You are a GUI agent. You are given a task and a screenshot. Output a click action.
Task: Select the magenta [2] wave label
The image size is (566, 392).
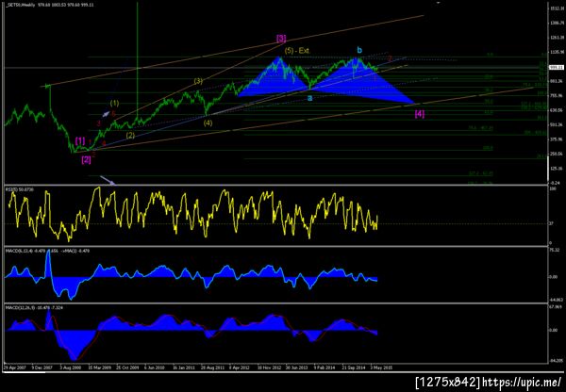point(86,160)
